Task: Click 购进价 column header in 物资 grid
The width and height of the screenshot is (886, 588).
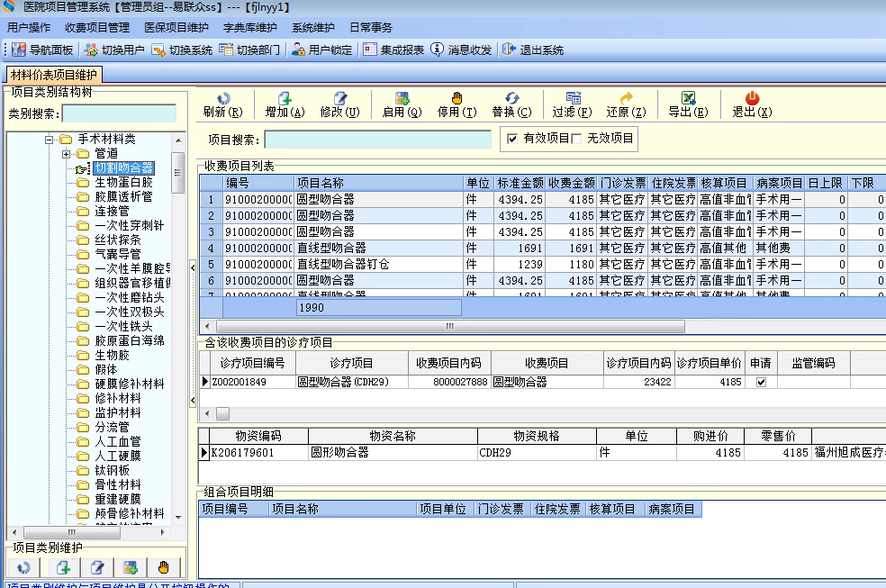Action: click(710, 436)
